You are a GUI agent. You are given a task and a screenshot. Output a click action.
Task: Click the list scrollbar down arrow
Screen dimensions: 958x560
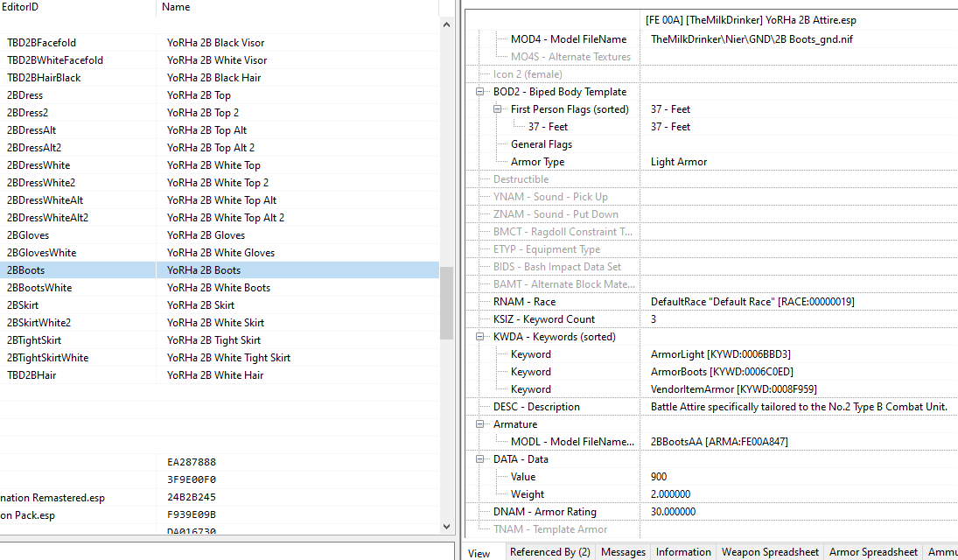pos(446,527)
